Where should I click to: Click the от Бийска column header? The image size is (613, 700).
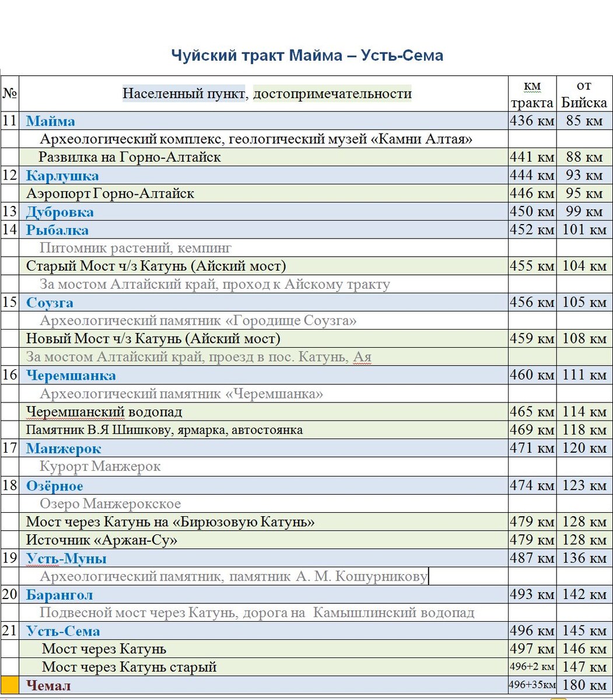point(584,93)
